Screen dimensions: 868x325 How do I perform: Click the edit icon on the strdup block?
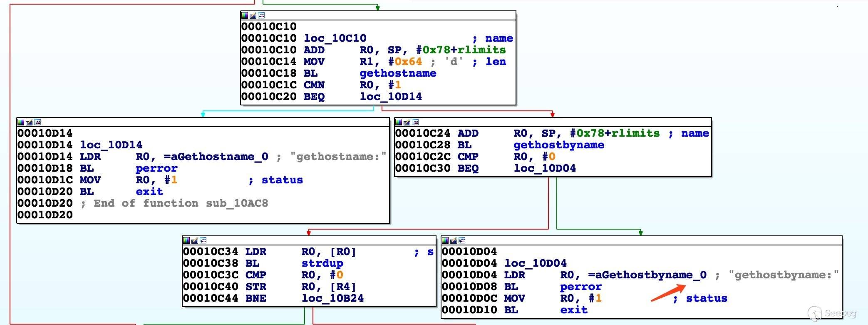(x=195, y=240)
